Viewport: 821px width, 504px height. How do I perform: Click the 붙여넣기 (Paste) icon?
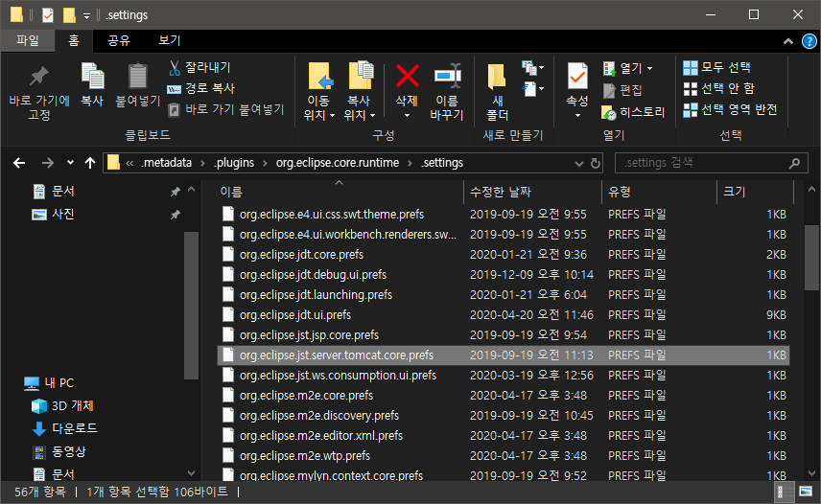coord(138,84)
